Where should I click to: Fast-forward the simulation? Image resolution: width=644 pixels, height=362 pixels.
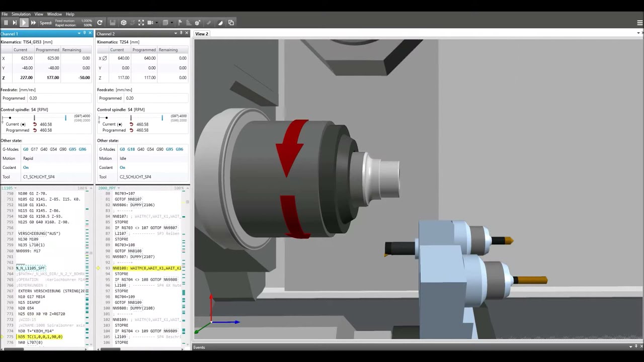coord(33,23)
